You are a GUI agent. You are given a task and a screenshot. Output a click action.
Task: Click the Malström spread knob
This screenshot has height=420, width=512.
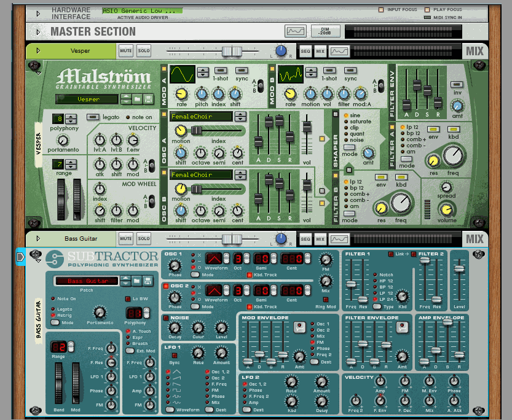coord(446,187)
